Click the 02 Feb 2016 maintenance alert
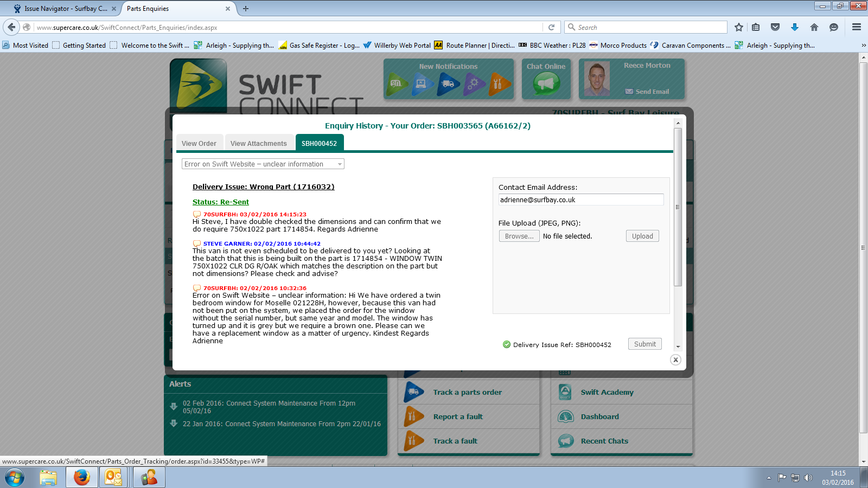868x488 pixels. (269, 407)
